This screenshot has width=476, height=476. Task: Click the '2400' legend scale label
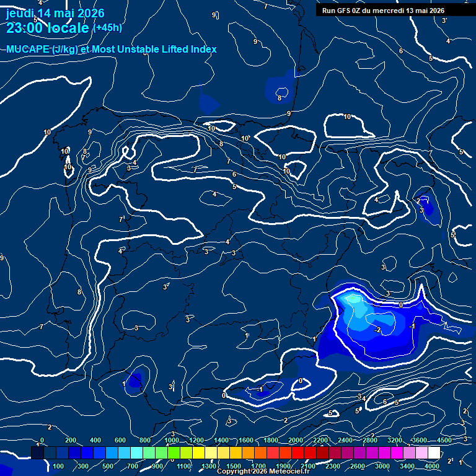coord(345,440)
